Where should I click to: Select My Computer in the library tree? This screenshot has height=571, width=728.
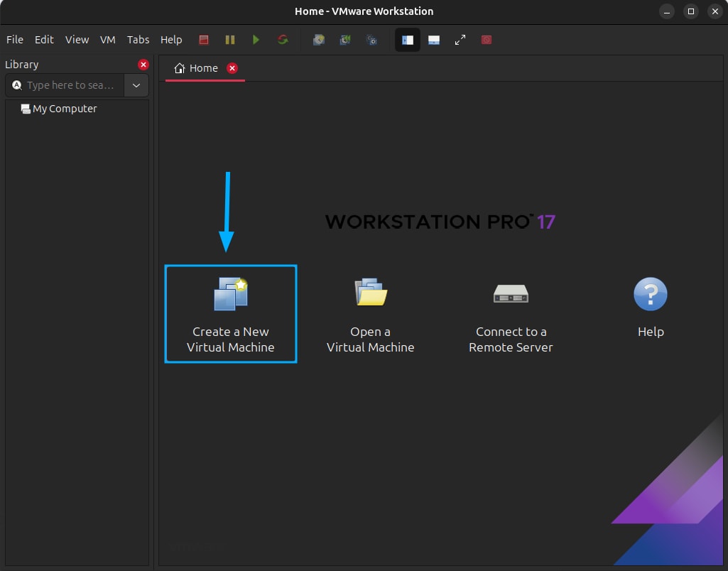pyautogui.click(x=64, y=109)
